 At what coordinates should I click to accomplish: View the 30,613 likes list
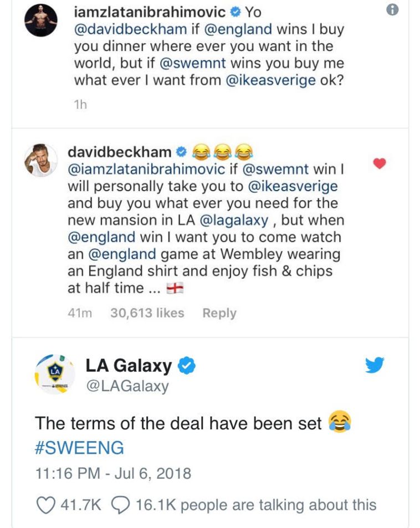coord(147,313)
